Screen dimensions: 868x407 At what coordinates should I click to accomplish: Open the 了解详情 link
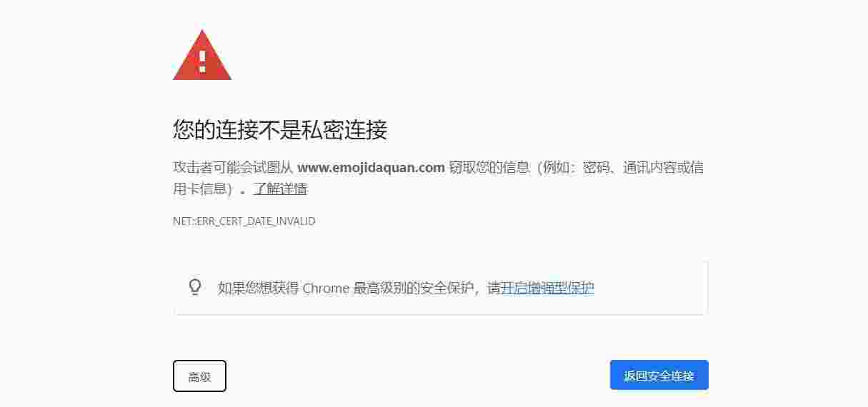(x=280, y=189)
